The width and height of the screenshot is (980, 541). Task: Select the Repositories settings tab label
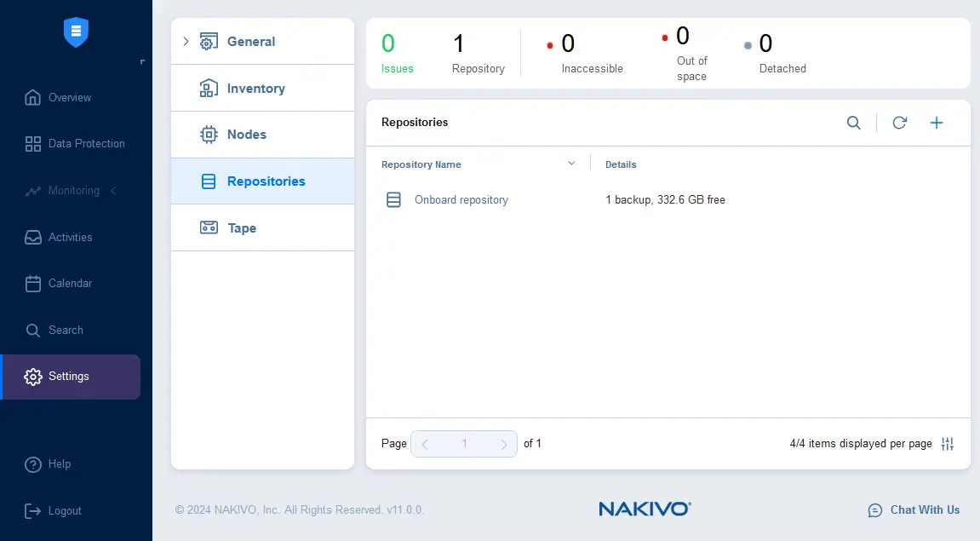coord(266,181)
